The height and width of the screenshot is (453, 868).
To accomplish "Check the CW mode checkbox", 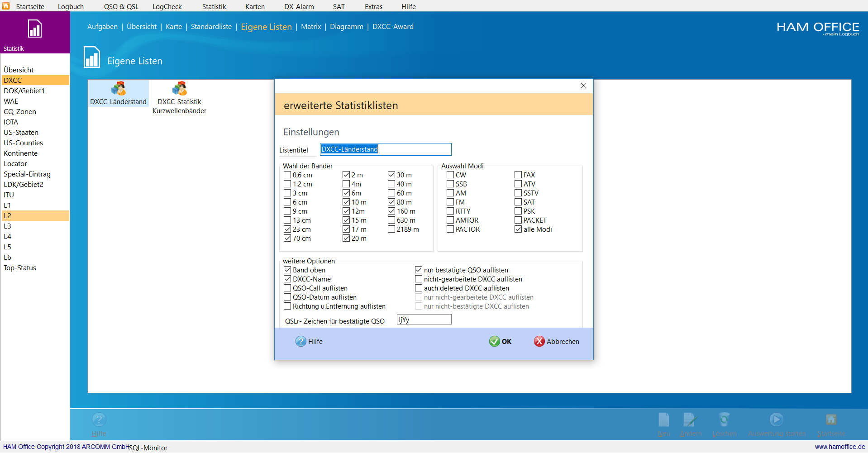I will pos(450,175).
